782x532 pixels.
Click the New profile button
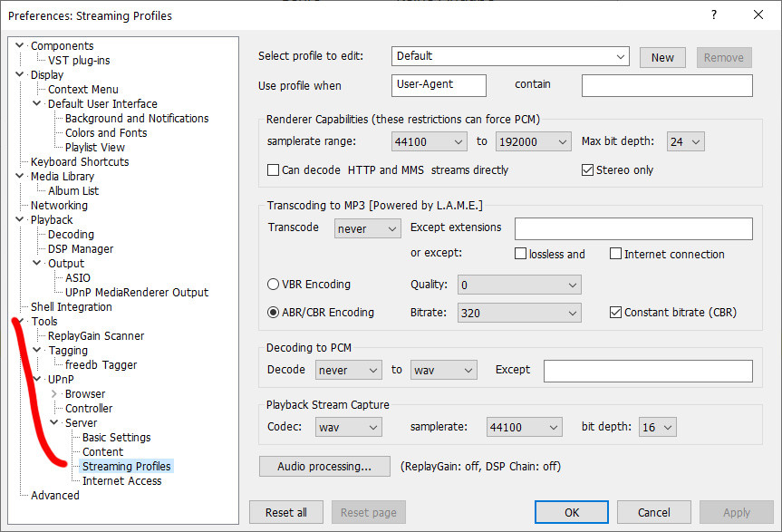click(662, 57)
